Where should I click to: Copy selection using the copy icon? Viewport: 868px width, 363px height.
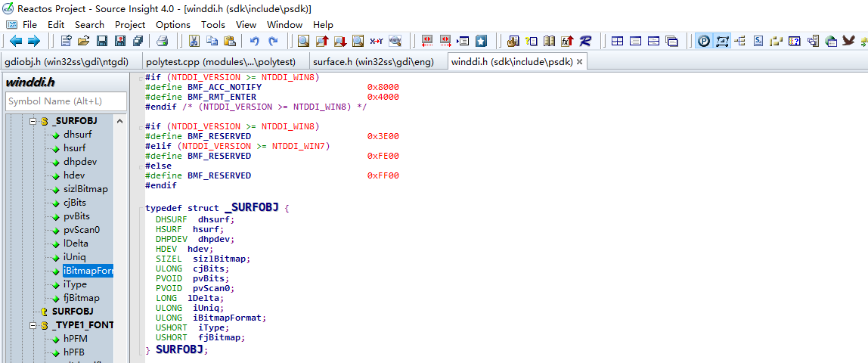click(x=212, y=41)
